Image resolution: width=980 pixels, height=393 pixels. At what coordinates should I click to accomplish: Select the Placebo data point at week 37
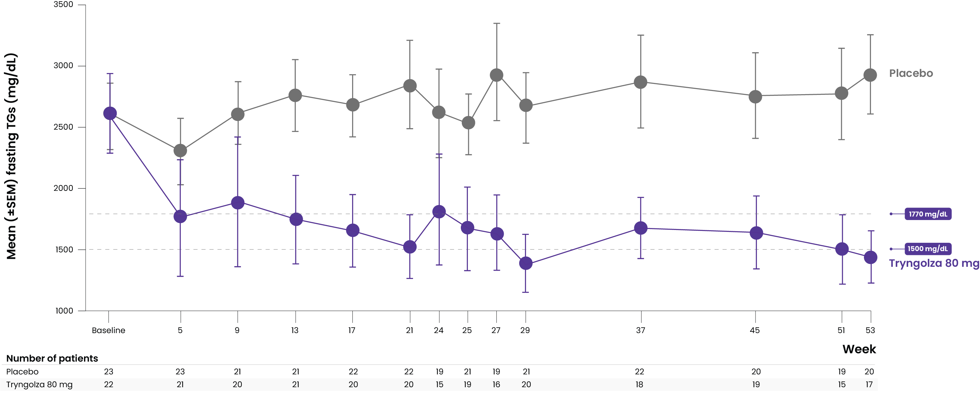pyautogui.click(x=641, y=82)
